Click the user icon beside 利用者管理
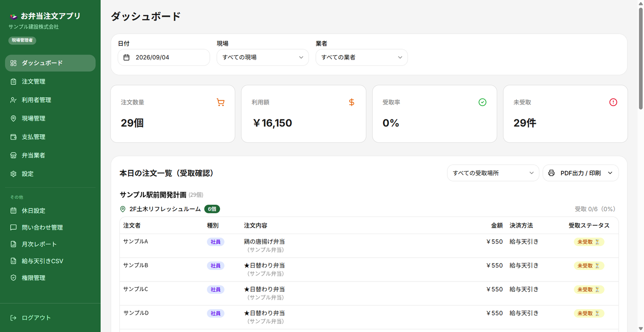This screenshot has width=644, height=332. [x=13, y=100]
